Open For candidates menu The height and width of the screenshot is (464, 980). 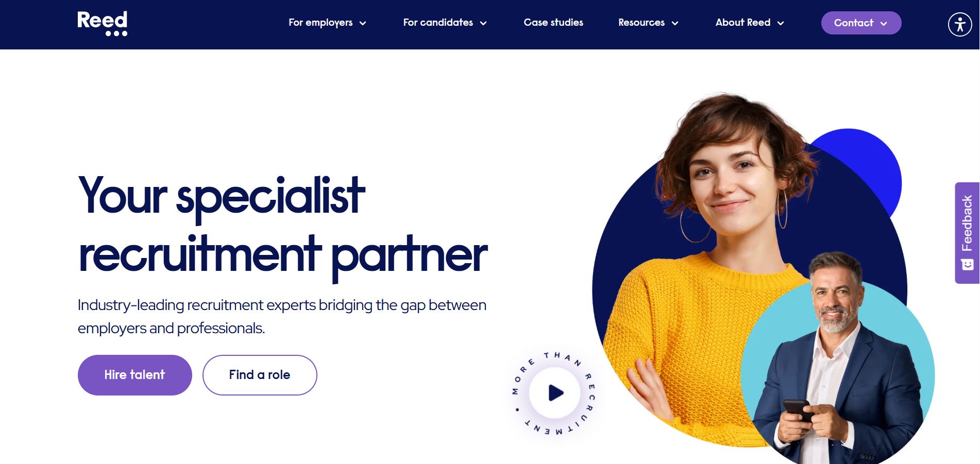pos(445,23)
